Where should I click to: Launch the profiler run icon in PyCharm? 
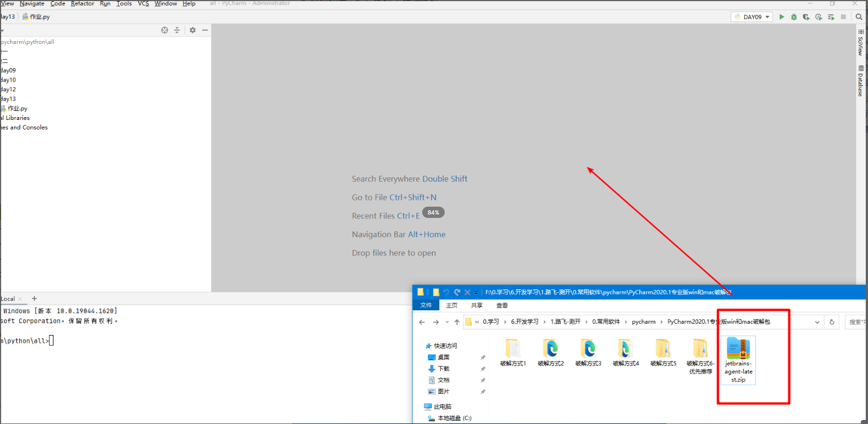pyautogui.click(x=818, y=17)
